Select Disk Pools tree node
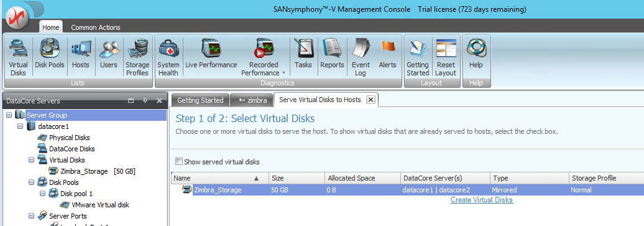The width and height of the screenshot is (644, 226). point(63,182)
